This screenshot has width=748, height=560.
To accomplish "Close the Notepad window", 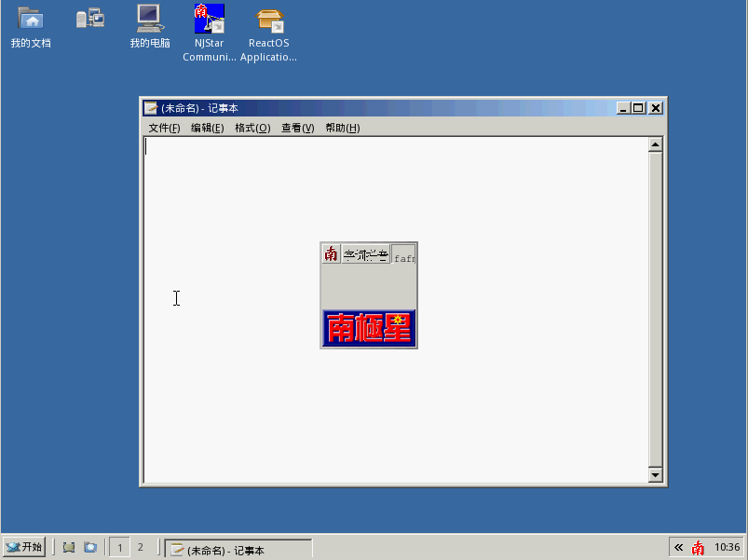I will coord(656,108).
